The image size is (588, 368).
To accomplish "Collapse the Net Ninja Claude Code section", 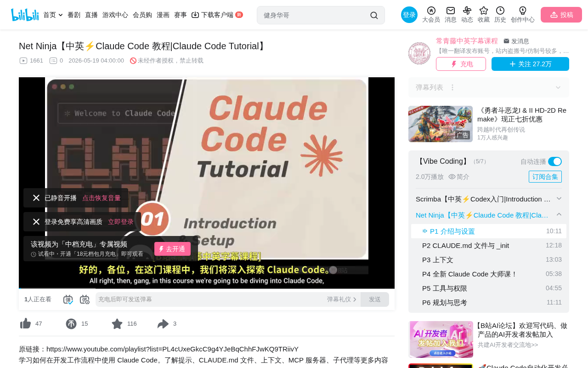I will tap(559, 215).
